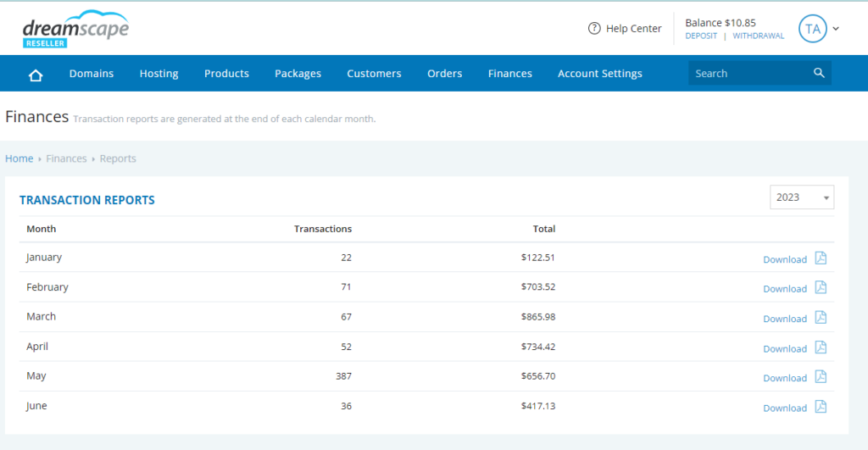
Task: Open the June PDF report icon
Action: tap(821, 407)
